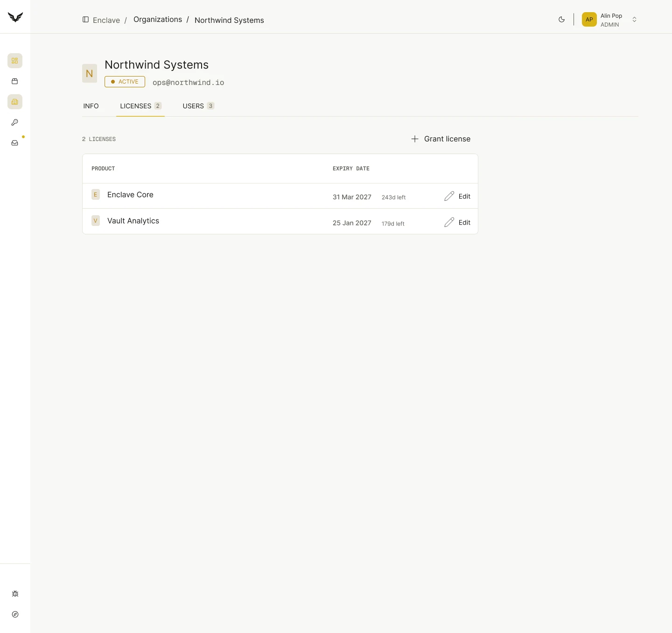Viewport: 672px width, 633px height.
Task: Click the plus icon beside Grant license
Action: [x=415, y=139]
